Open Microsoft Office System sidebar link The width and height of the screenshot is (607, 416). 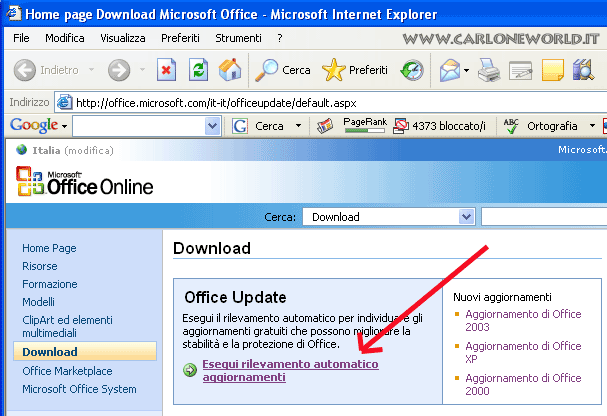(x=79, y=389)
